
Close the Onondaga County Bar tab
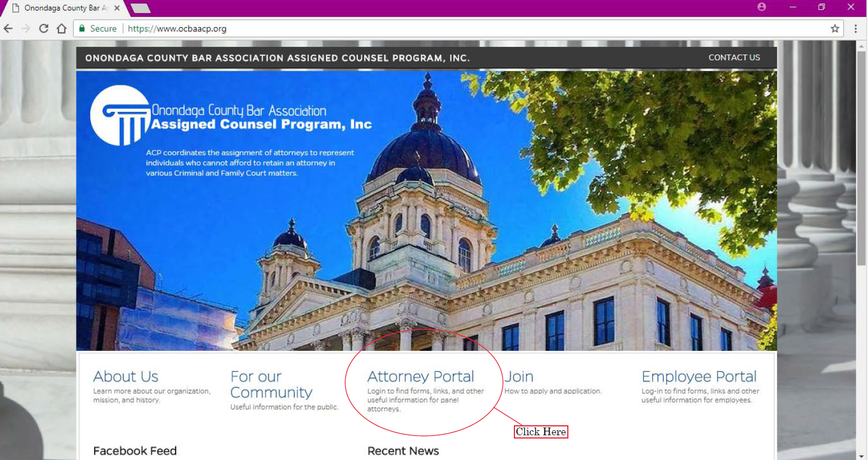pos(117,8)
